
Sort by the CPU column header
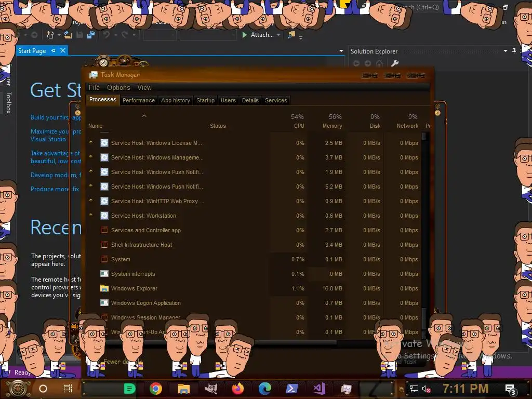coord(290,121)
